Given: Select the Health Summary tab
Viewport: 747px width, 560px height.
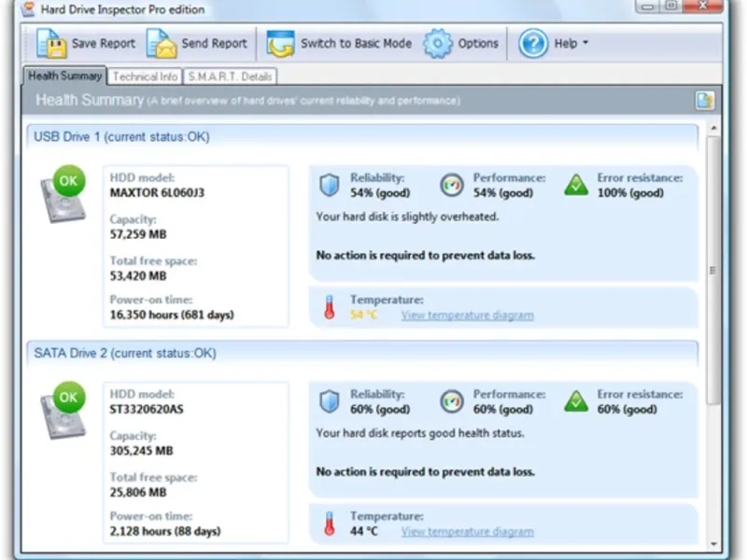Looking at the screenshot, I should pos(64,76).
